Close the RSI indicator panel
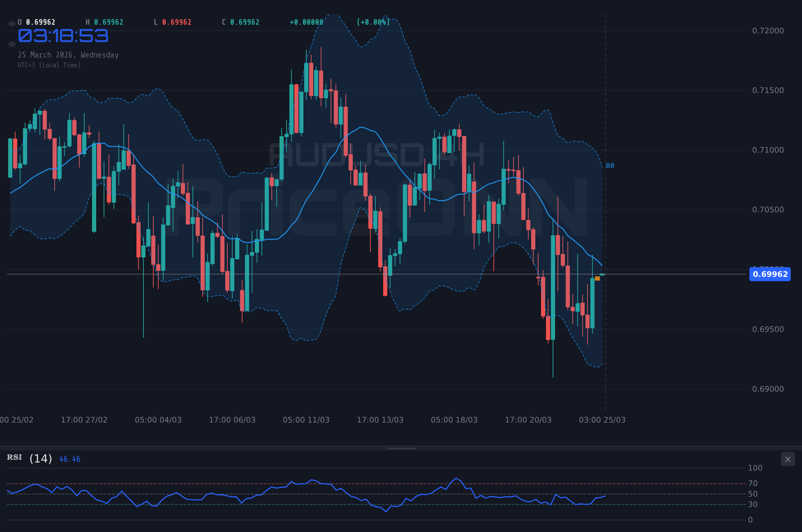Image resolution: width=802 pixels, height=532 pixels. tap(788, 459)
